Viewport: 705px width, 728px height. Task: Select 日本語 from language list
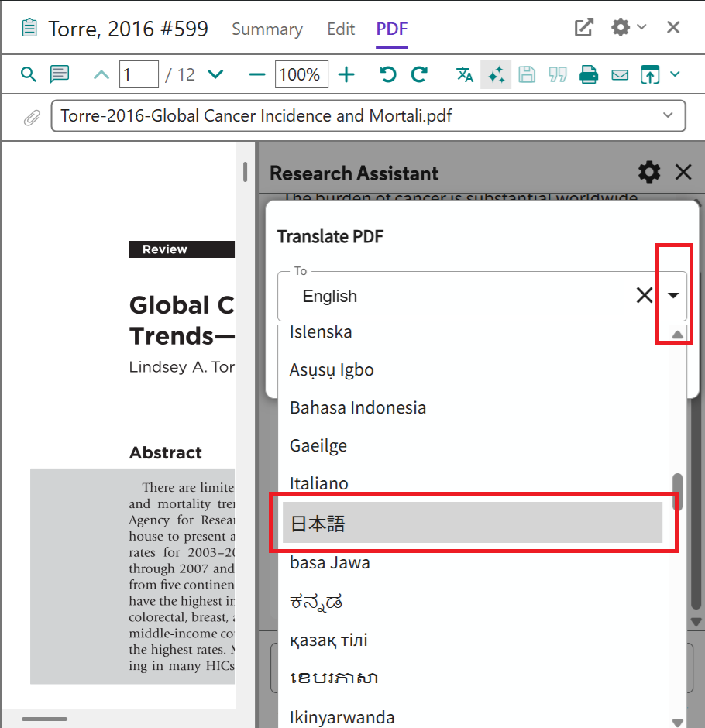pos(473,524)
